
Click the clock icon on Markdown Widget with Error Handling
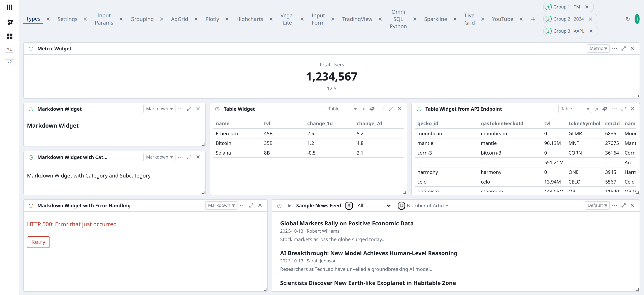(x=31, y=205)
